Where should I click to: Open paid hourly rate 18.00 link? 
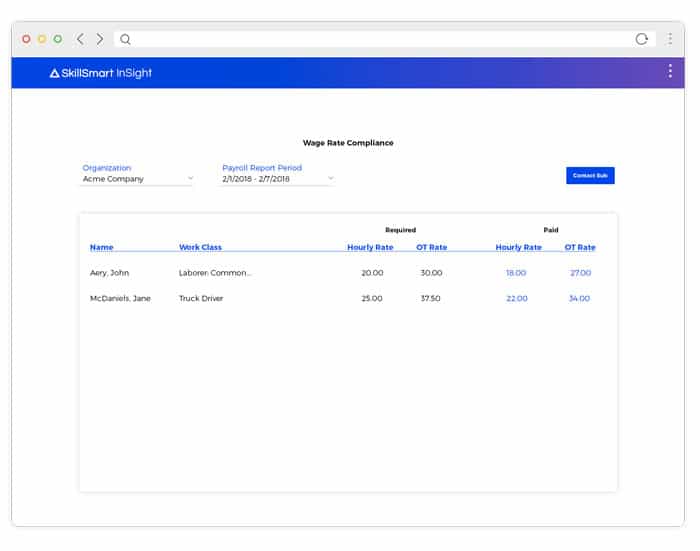click(516, 273)
